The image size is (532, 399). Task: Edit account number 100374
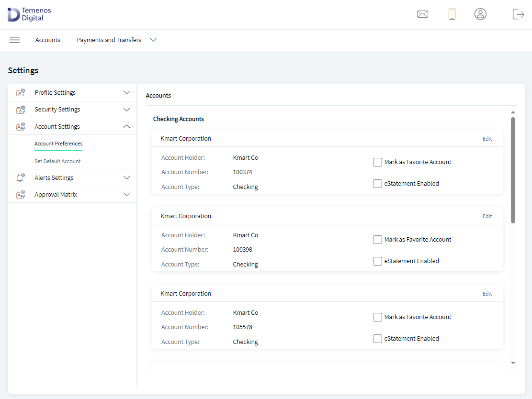tap(487, 139)
